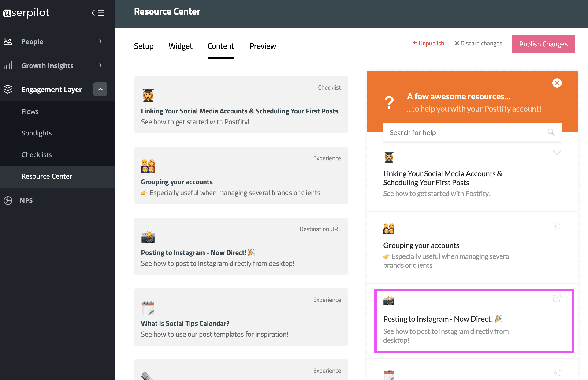The image size is (588, 380).
Task: Expand the Growth Insights chevron
Action: (x=100, y=65)
